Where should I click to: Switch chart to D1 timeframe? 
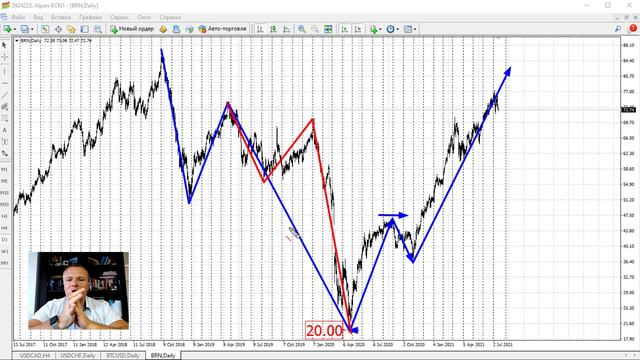pyautogui.click(x=4, y=240)
